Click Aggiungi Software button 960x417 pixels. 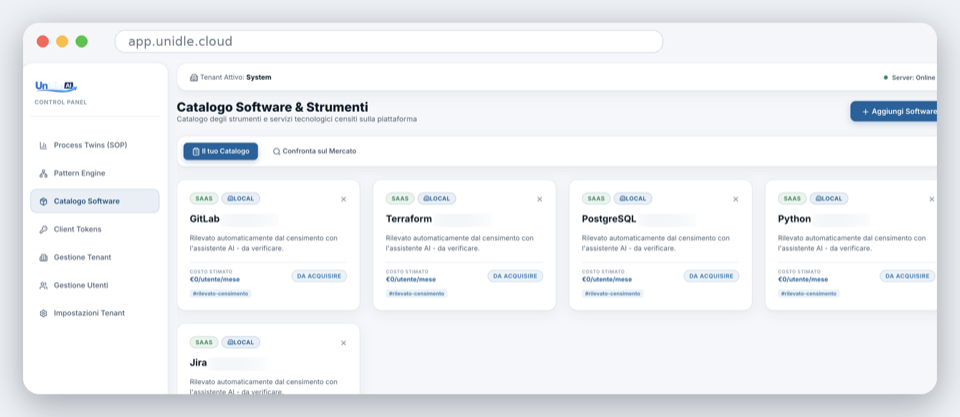[894, 111]
